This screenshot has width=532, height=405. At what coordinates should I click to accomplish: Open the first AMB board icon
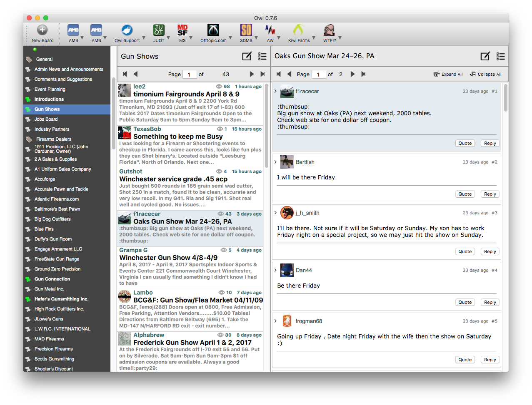point(73,30)
